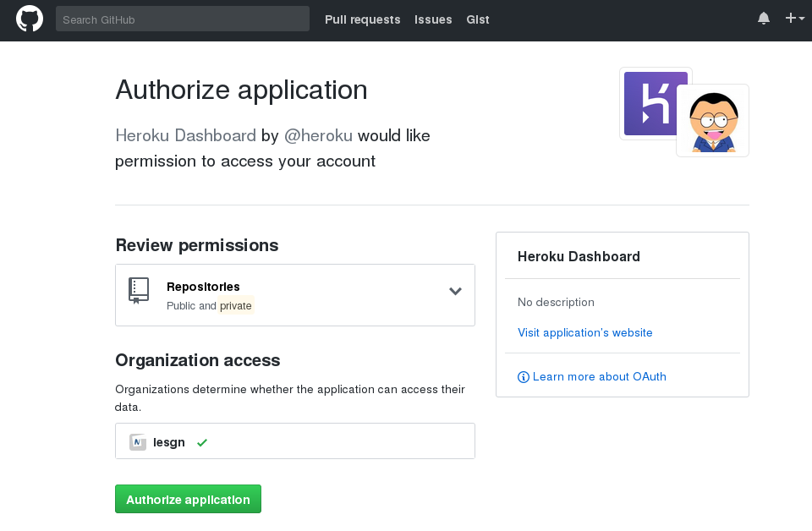812x531 pixels.
Task: Navigate to Gist
Action: (x=478, y=19)
